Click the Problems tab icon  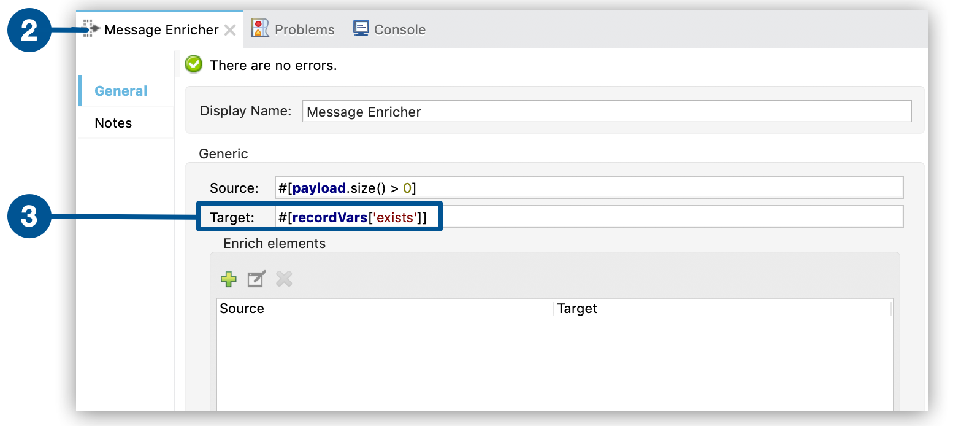click(260, 28)
